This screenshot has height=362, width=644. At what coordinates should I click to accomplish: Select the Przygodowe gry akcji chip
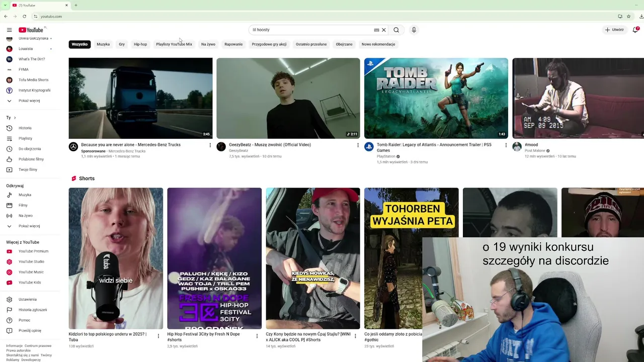click(269, 44)
